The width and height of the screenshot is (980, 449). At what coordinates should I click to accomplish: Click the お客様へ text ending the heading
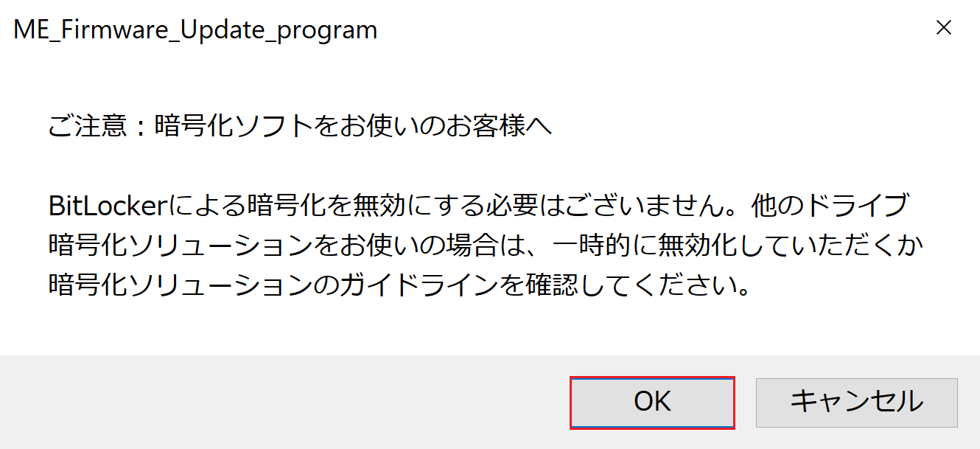click(x=499, y=126)
